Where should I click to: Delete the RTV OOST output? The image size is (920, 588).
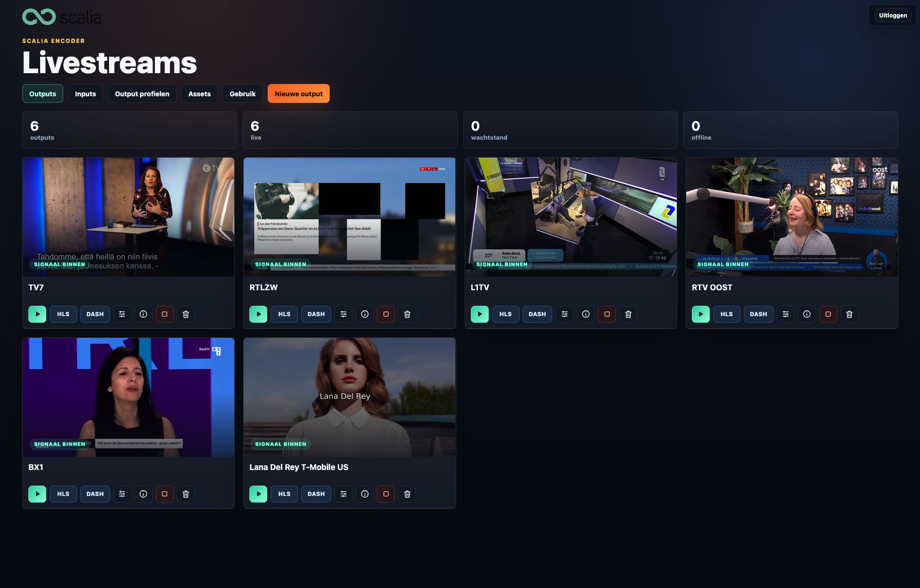point(849,314)
